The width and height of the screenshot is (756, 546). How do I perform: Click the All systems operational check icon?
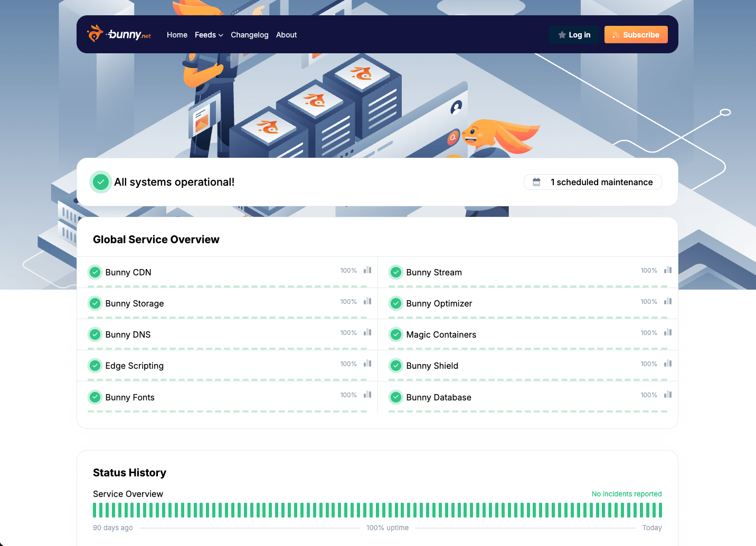100,182
